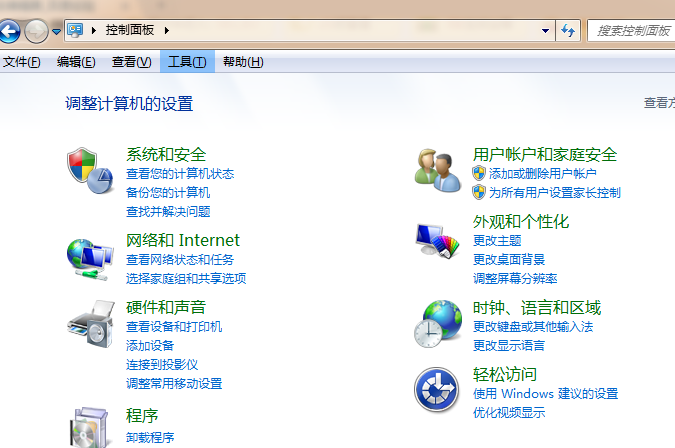Screen dimensions: 675x448
Task: Click the 搜索控制面板 search box
Action: pos(633,31)
